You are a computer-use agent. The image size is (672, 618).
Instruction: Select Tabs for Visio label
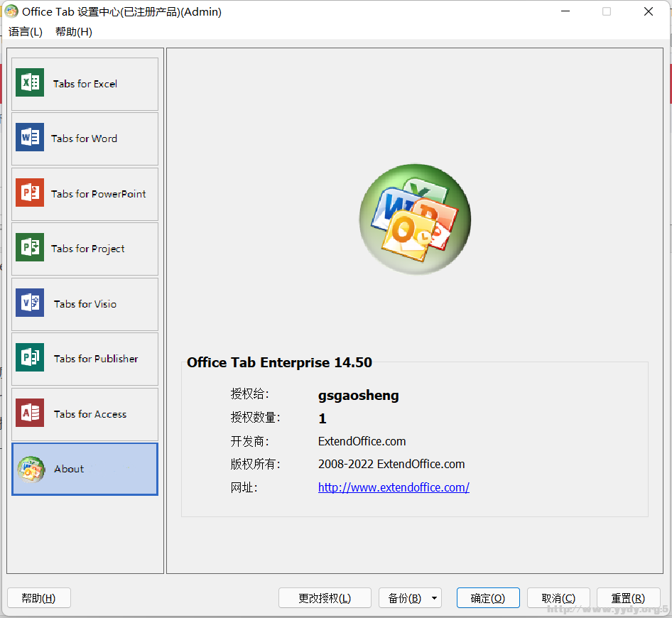85,304
